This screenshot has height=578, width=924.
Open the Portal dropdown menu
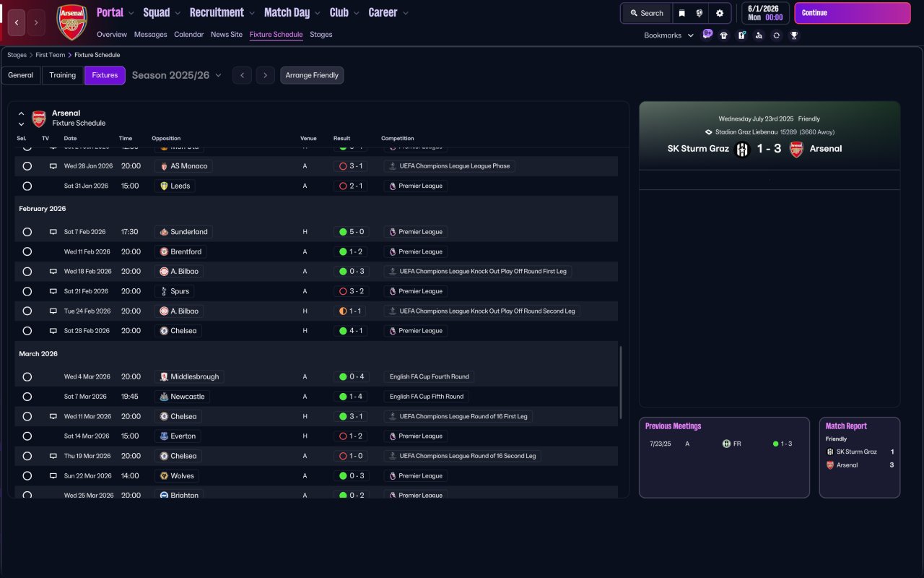tap(115, 12)
